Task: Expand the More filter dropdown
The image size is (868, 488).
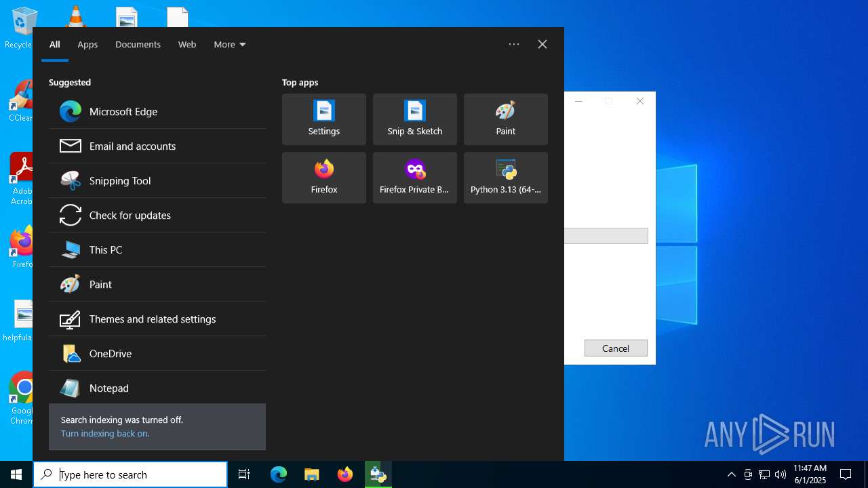Action: 230,45
